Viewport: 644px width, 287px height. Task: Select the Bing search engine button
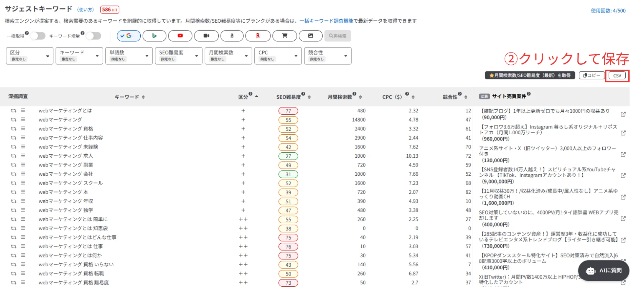coord(154,36)
